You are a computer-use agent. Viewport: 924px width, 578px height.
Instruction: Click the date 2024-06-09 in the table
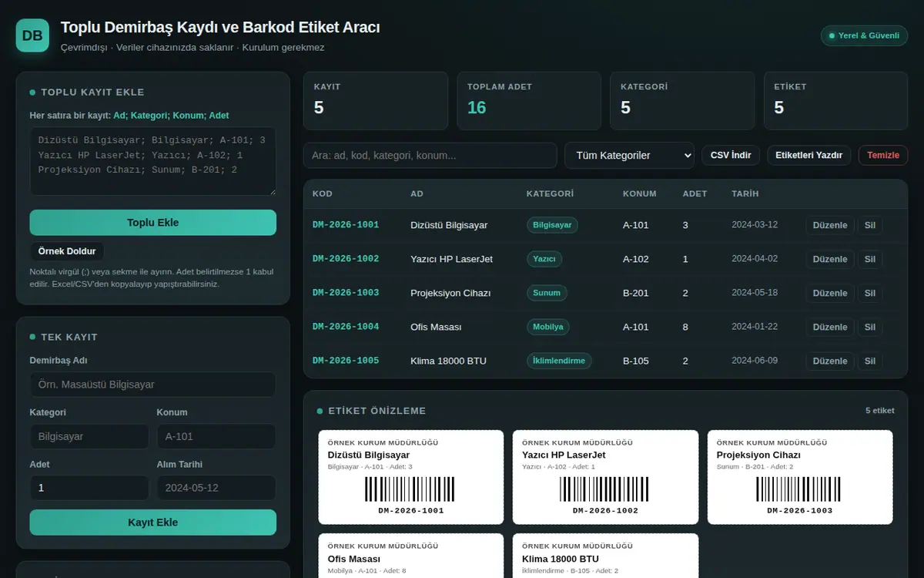coord(755,361)
